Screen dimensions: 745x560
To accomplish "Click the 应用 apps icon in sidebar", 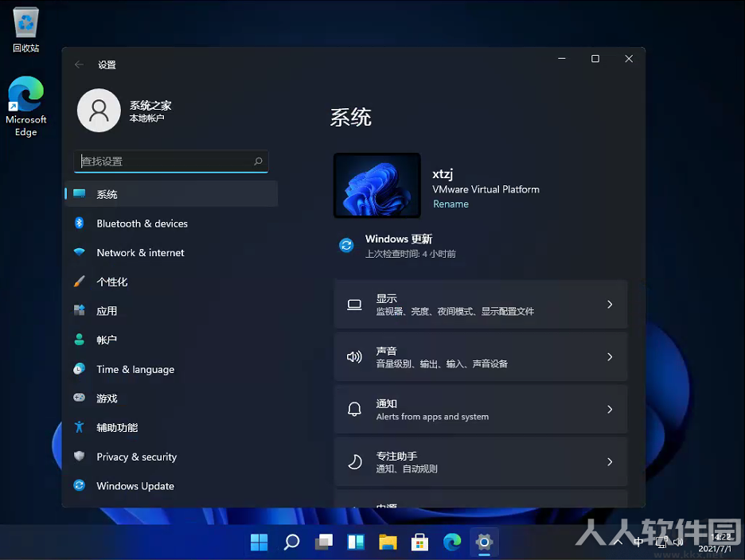I will [x=80, y=311].
